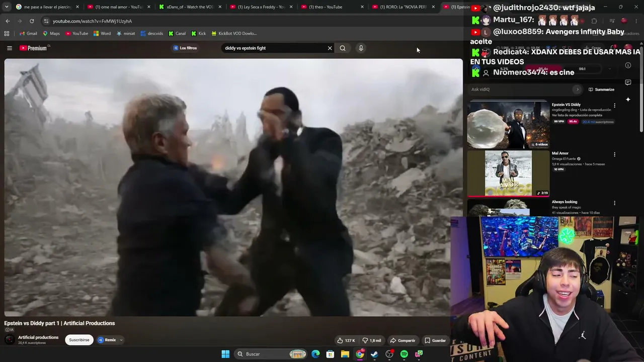
Task: Open more options for Epstein VS Diddy
Action: point(614,106)
